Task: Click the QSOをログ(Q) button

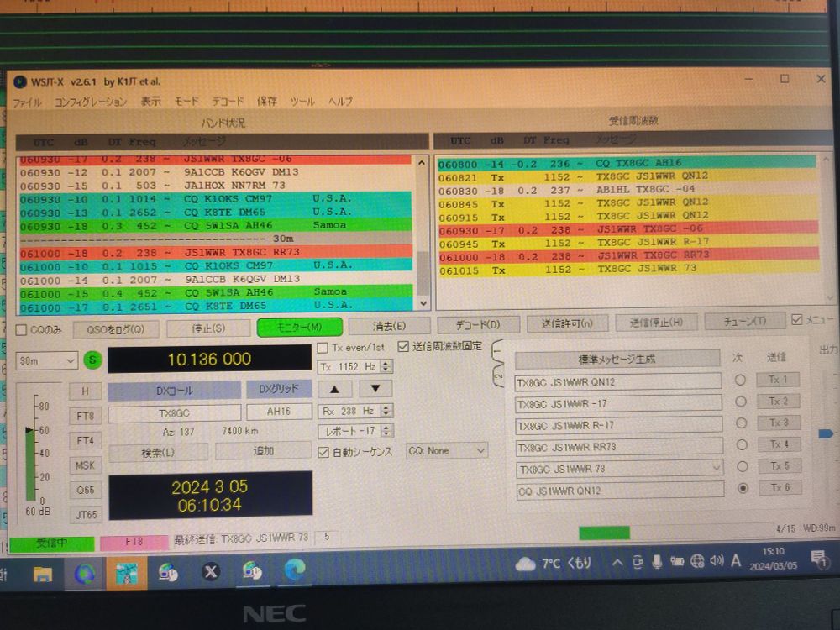Action: point(116,329)
